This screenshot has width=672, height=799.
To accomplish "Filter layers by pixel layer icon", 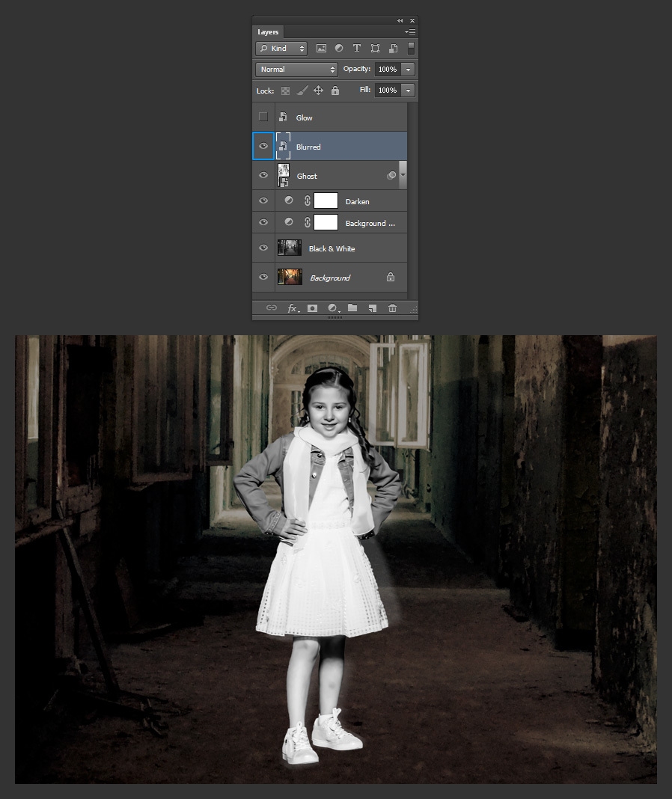I will [x=321, y=49].
